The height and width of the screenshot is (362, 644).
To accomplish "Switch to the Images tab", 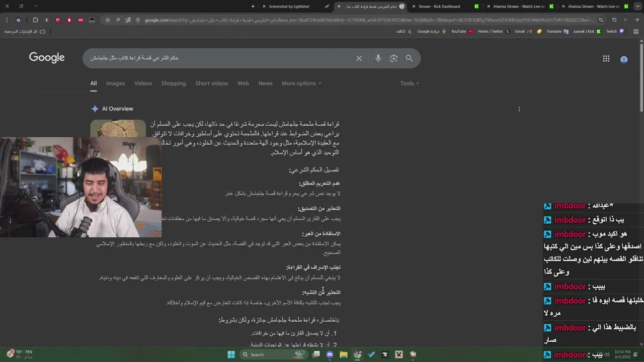I will [115, 83].
